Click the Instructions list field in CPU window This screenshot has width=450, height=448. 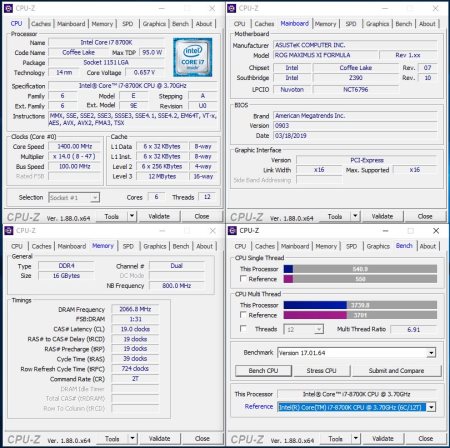[x=133, y=119]
